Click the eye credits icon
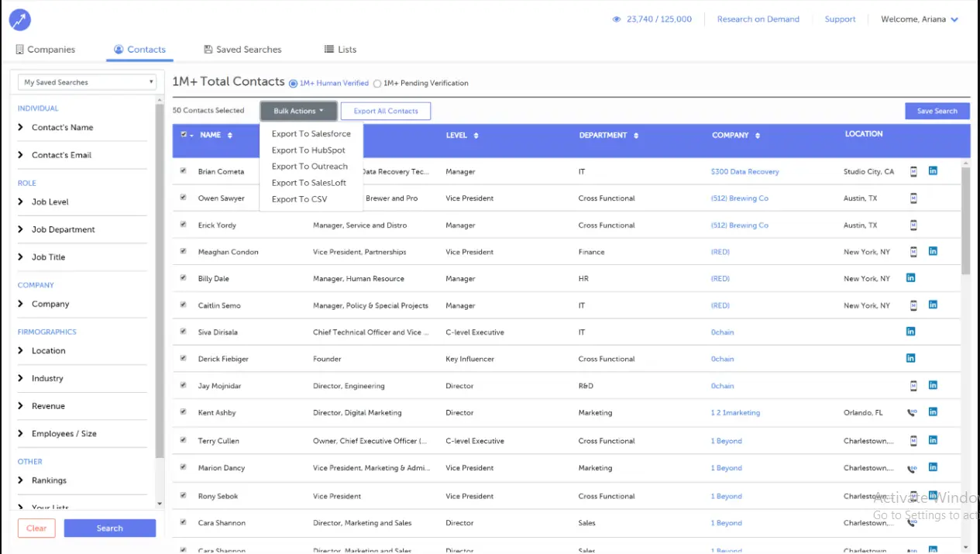The width and height of the screenshot is (980, 554). coord(617,19)
